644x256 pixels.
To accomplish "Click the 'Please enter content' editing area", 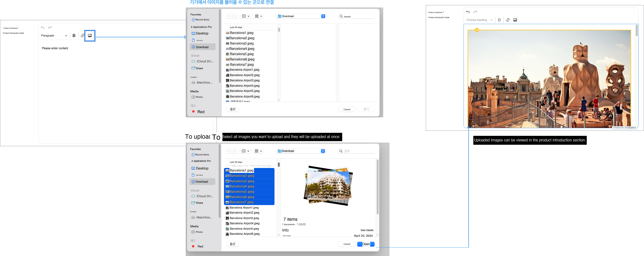I will tap(55, 48).
